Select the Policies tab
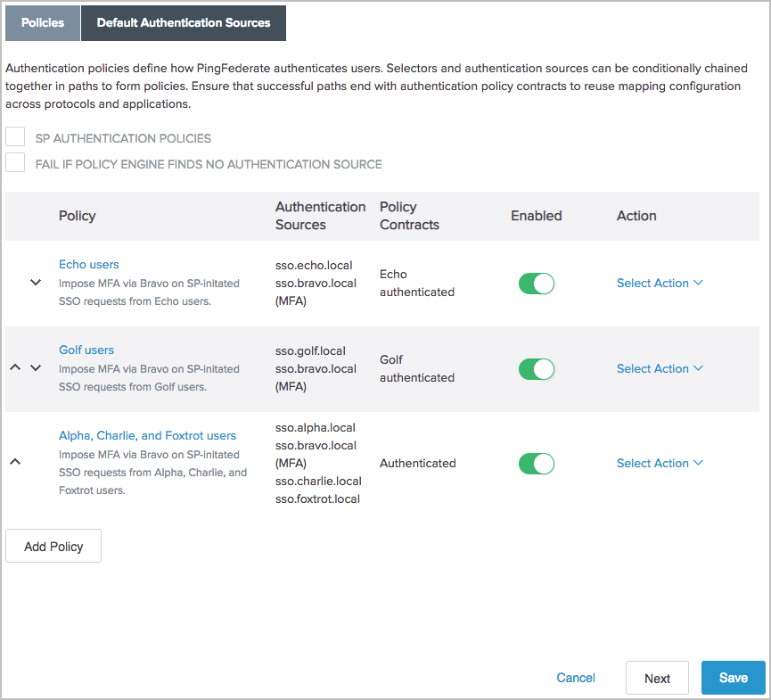This screenshot has width=771, height=700. (x=42, y=22)
